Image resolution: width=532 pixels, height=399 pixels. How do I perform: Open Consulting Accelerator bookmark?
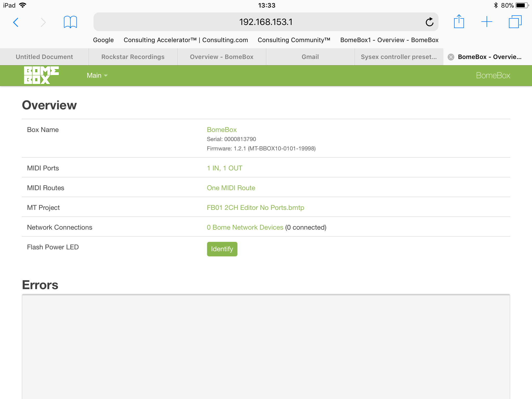pos(186,40)
